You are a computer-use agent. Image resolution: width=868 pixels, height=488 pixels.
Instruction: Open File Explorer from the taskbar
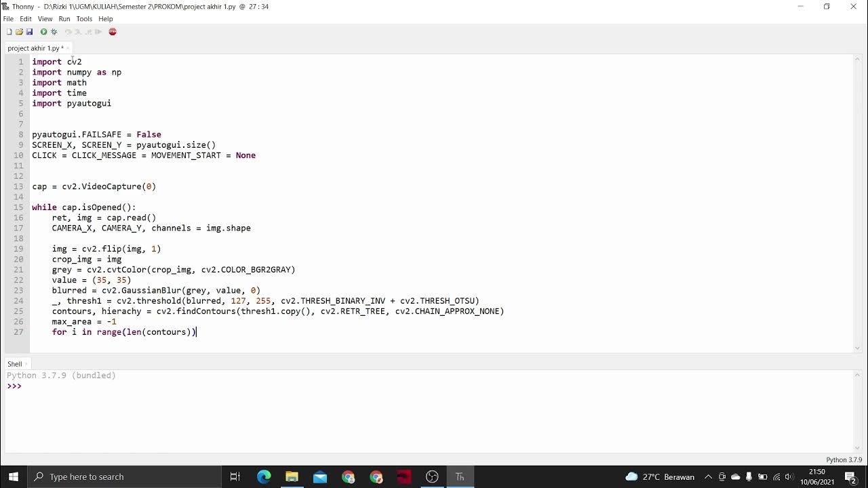(x=292, y=476)
